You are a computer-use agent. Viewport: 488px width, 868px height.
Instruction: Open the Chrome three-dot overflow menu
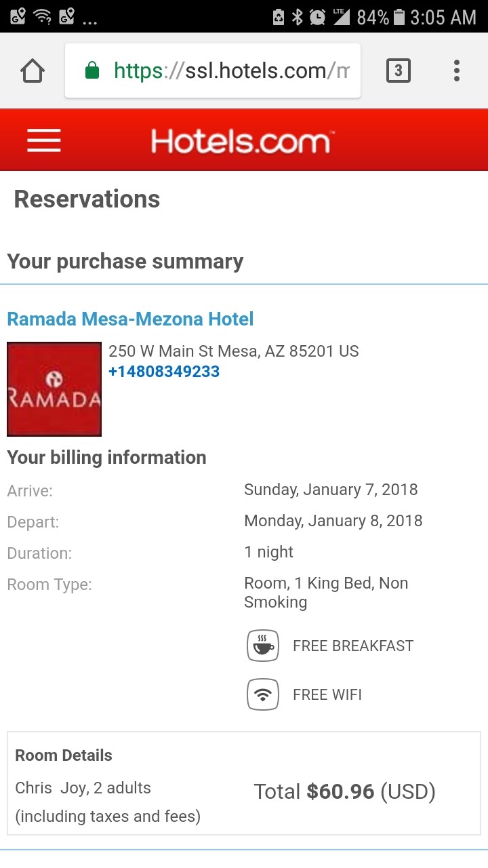tap(457, 71)
